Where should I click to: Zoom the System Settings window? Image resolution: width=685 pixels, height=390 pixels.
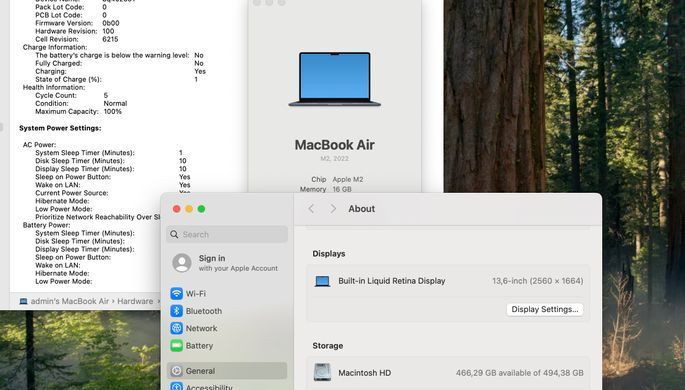tap(201, 209)
